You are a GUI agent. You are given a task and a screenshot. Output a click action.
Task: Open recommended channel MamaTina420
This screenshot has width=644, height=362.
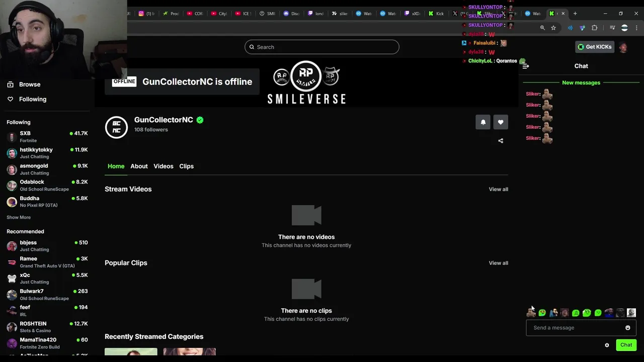(x=47, y=343)
